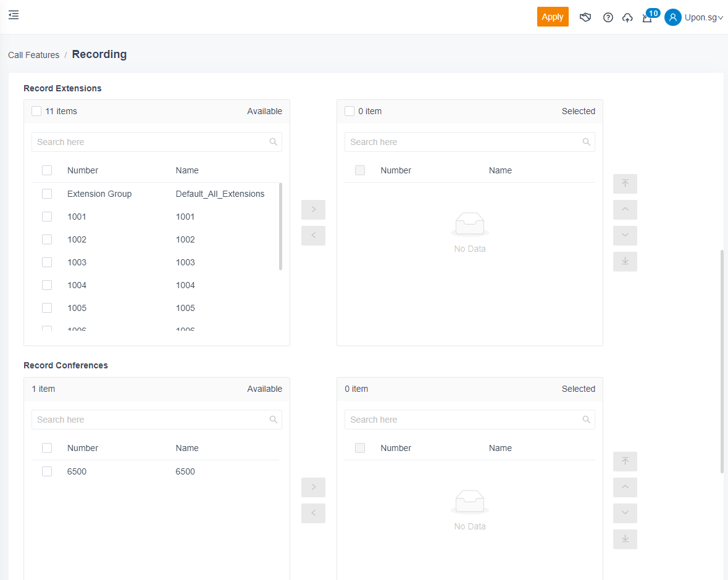Open notifications with badge 10
This screenshot has height=580, width=728.
point(648,17)
